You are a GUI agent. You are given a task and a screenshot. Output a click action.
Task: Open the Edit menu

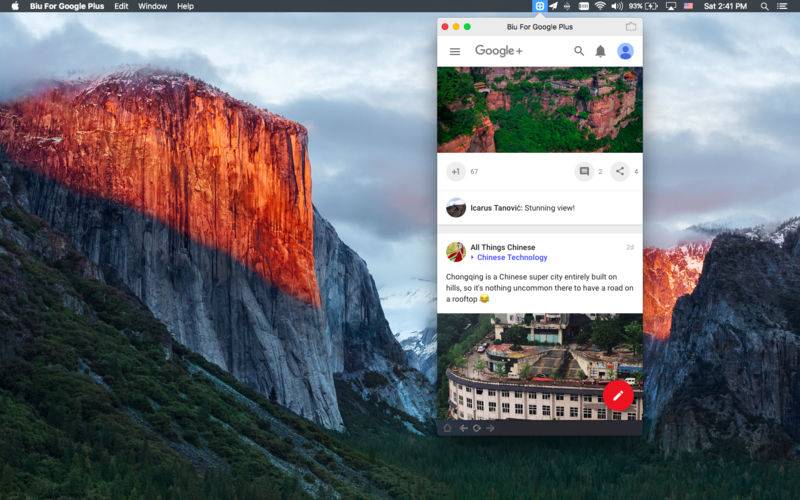tap(121, 6)
